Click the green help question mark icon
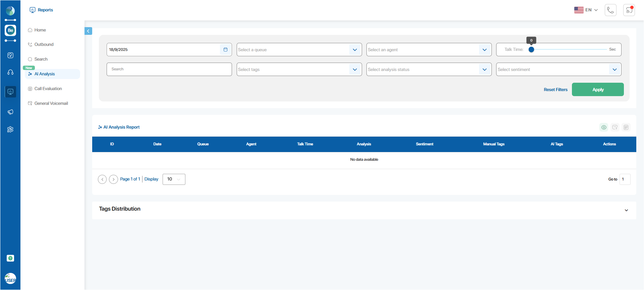 [10, 258]
